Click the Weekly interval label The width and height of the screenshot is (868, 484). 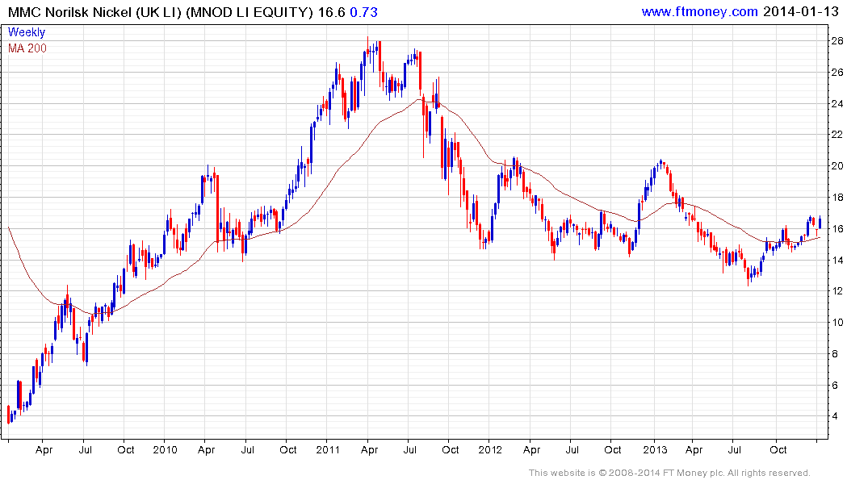[27, 32]
